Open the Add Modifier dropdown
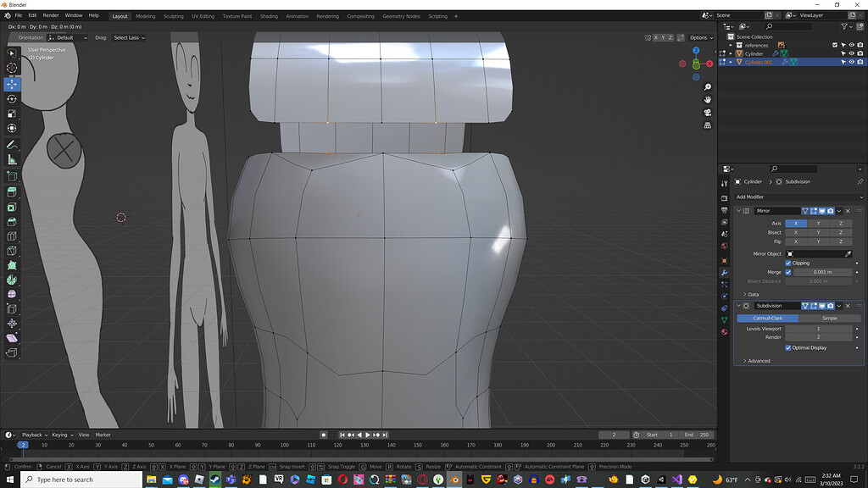Screen dimensions: 868x488 tap(798, 197)
